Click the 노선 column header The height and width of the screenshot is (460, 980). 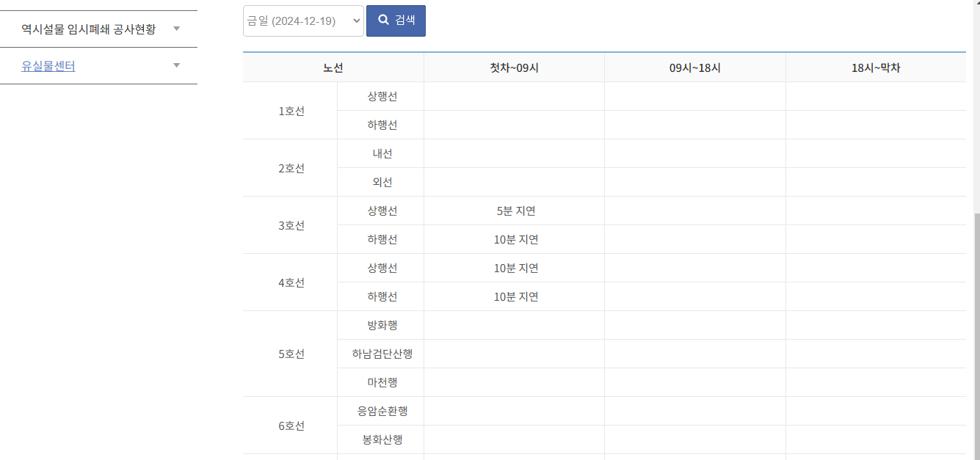coord(333,67)
